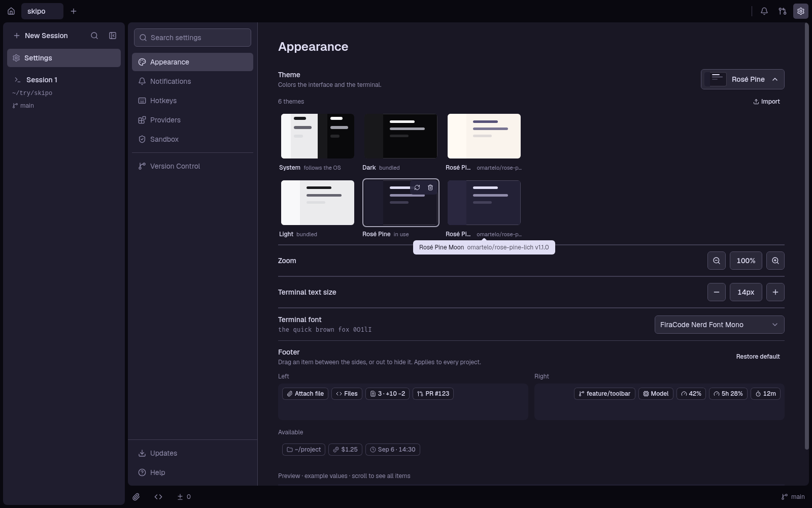Open the home icon in the top bar
This screenshot has width=812, height=508.
click(x=11, y=11)
